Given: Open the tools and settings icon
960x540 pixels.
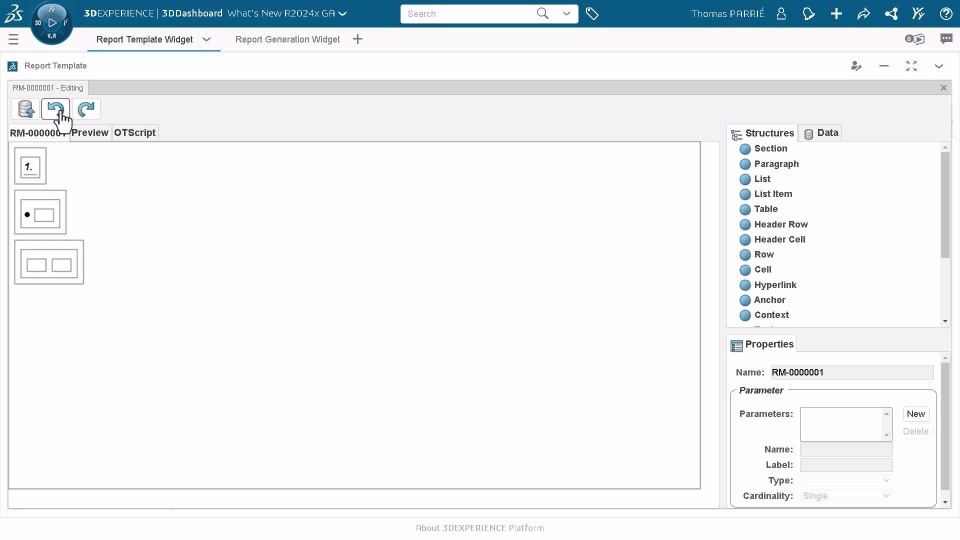Looking at the screenshot, I should [x=918, y=13].
